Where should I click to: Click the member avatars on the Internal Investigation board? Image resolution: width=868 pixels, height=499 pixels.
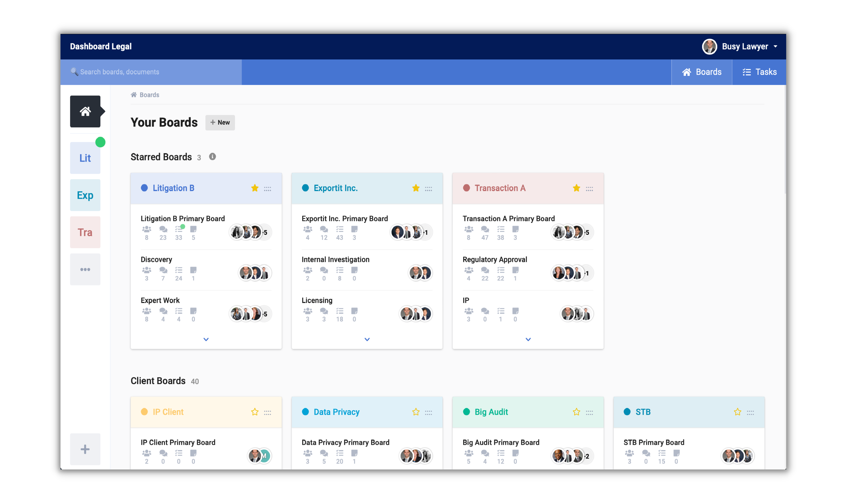(x=421, y=273)
